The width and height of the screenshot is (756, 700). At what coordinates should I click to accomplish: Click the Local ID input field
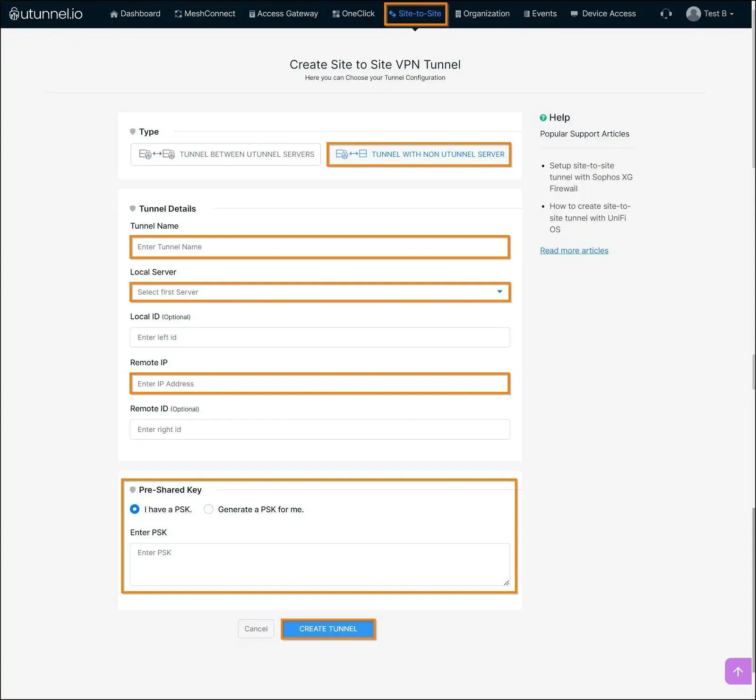click(320, 337)
